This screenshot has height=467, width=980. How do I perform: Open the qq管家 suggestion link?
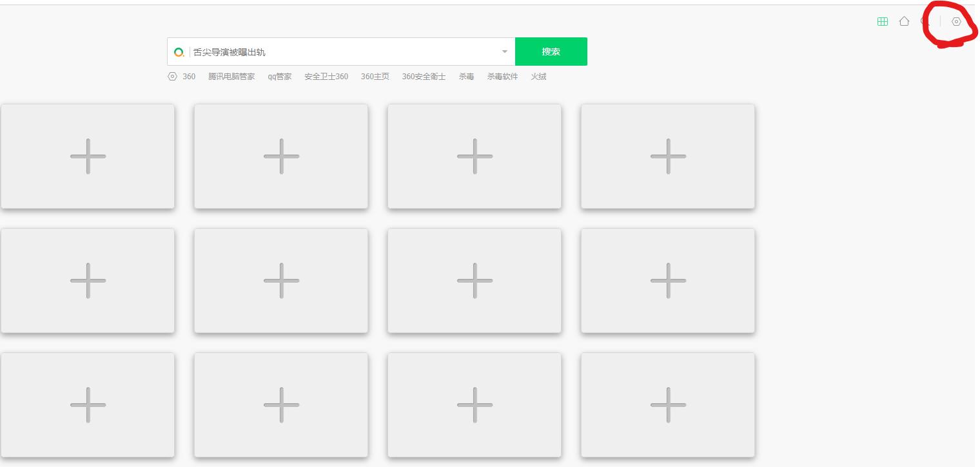[x=280, y=76]
